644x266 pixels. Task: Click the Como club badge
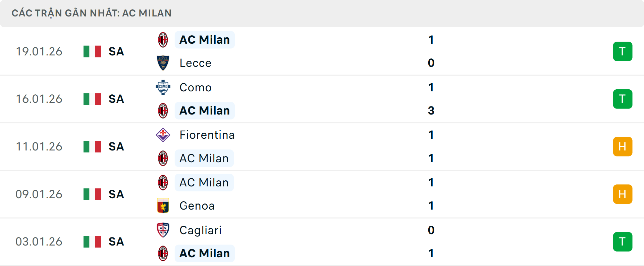[163, 87]
